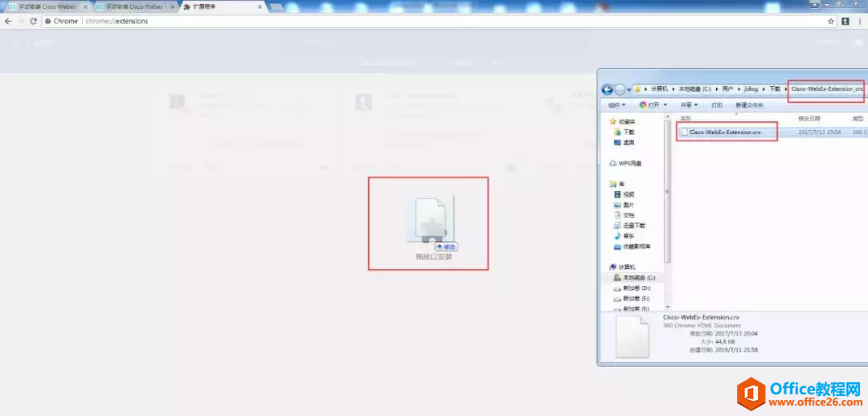
Task: Click the navigation pane scrollbar down arrow
Action: pos(668,307)
